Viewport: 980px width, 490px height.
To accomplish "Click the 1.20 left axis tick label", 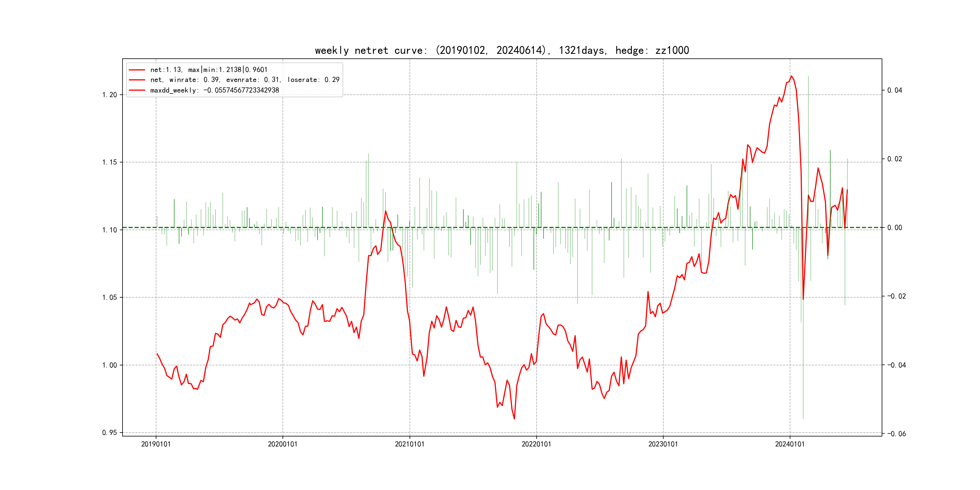I will [x=109, y=95].
